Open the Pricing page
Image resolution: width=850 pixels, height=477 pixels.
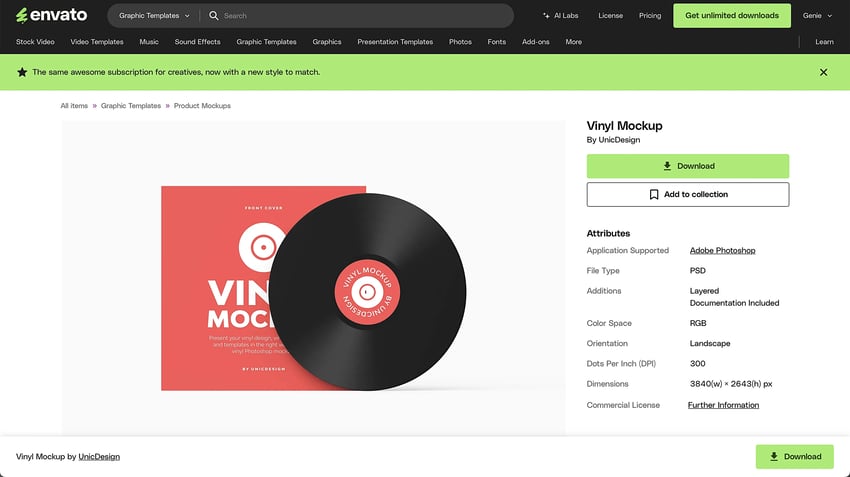pyautogui.click(x=650, y=16)
